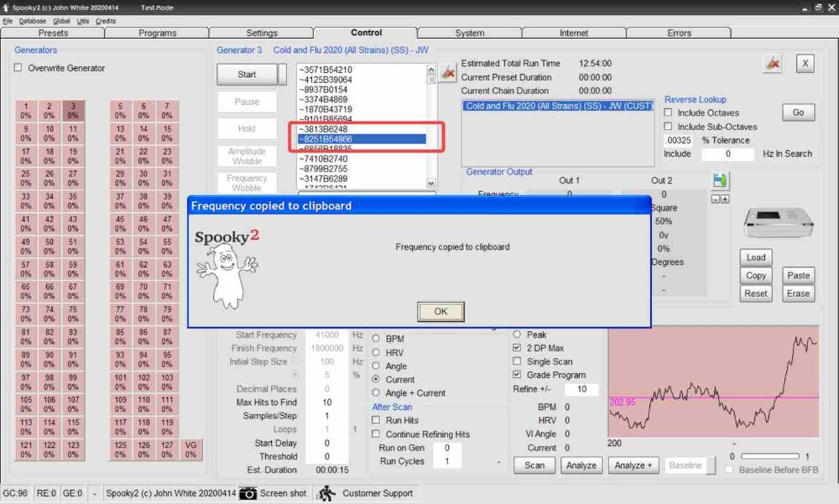Select the HRV radio button
The width and height of the screenshot is (839, 504).
[377, 353]
